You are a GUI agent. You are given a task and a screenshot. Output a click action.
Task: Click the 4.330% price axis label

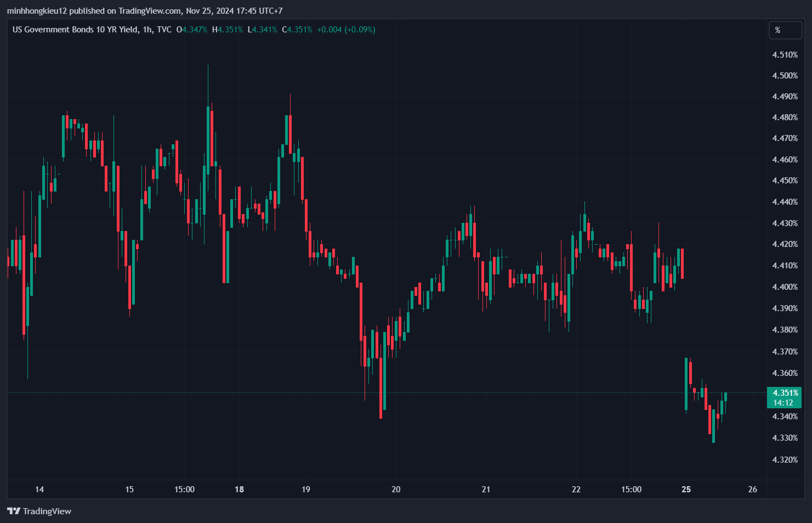point(785,438)
